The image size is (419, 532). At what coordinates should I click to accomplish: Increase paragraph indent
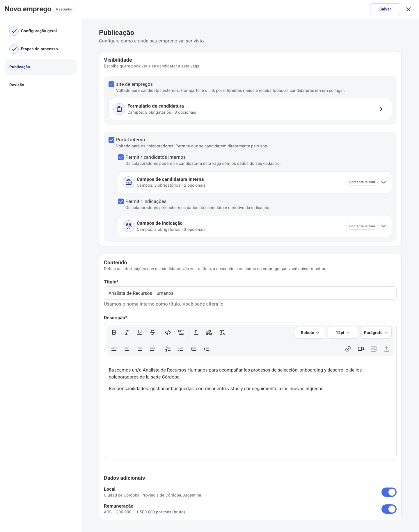[193, 349]
